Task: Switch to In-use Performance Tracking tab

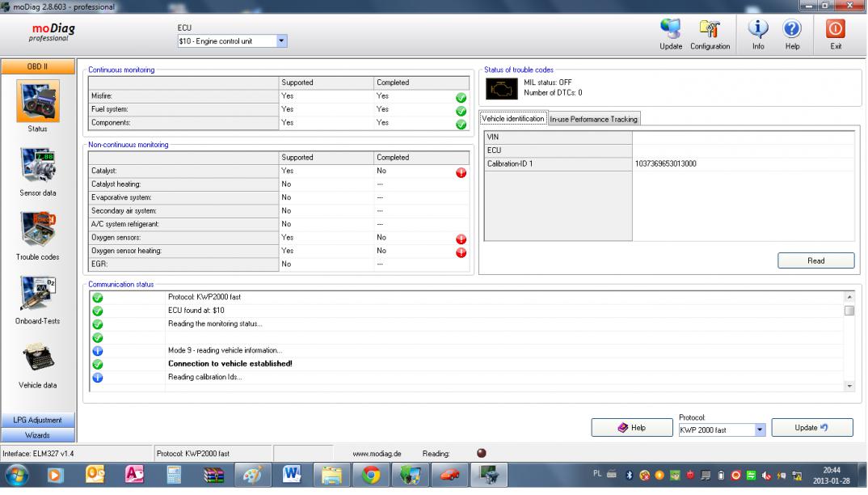Action: tap(594, 119)
